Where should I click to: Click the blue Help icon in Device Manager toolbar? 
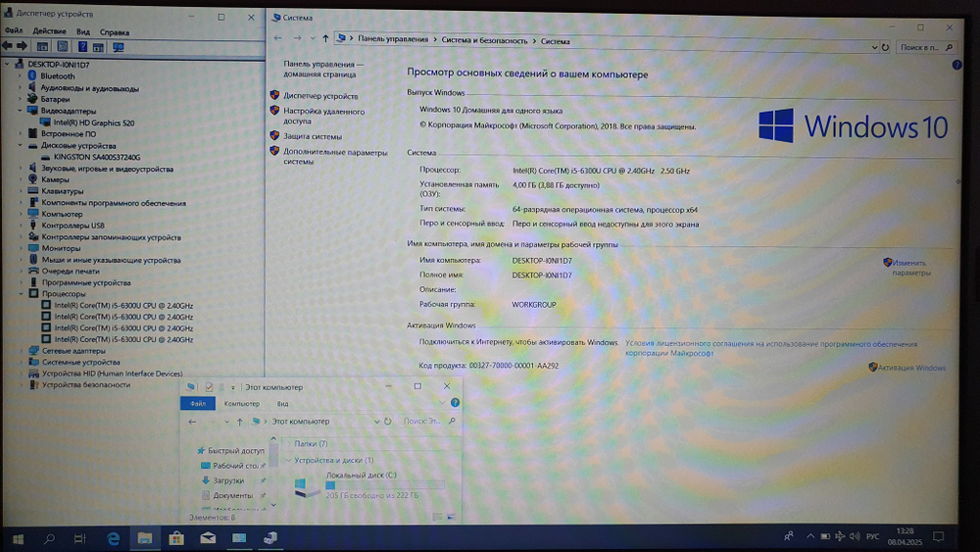pos(82,46)
